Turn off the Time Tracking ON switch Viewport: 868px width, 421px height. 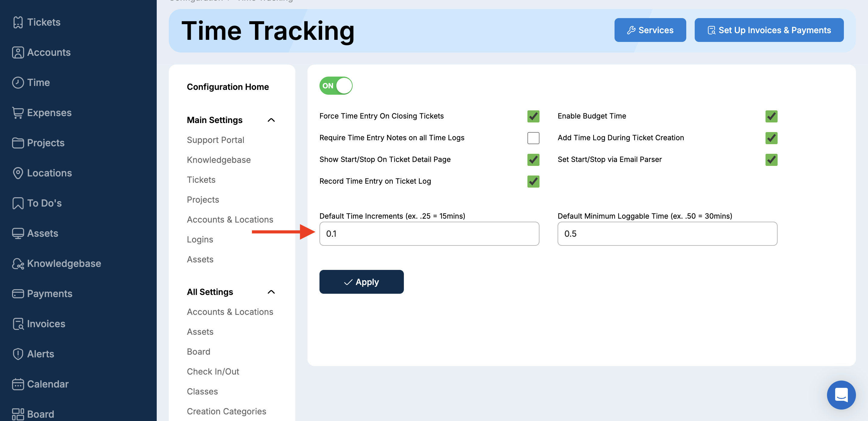(x=336, y=86)
